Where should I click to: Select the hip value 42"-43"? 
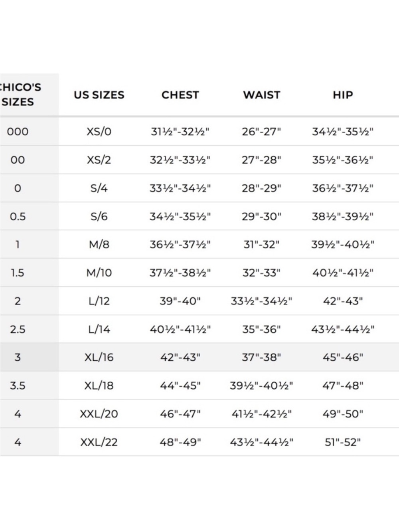pos(343,301)
